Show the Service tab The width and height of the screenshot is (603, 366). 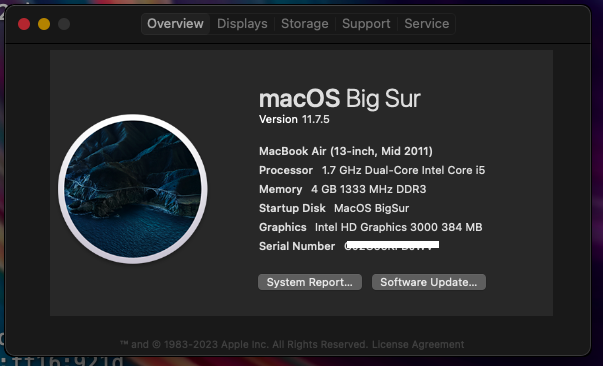(426, 24)
